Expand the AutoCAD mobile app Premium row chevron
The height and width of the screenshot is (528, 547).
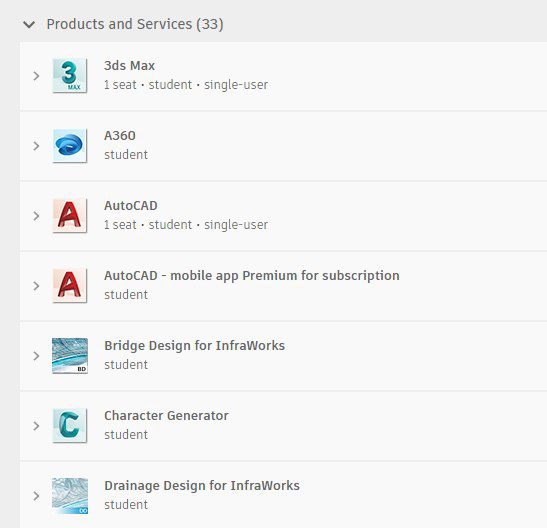coord(36,286)
